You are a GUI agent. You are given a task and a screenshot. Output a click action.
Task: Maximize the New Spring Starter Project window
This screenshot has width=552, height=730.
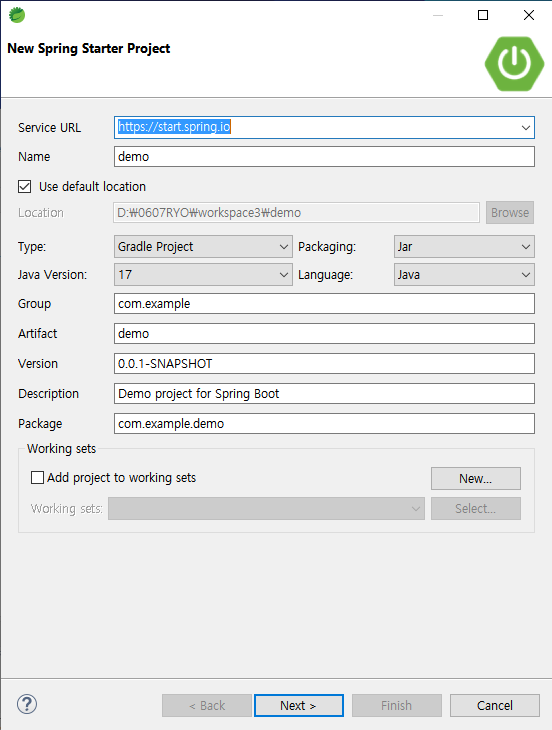(483, 15)
